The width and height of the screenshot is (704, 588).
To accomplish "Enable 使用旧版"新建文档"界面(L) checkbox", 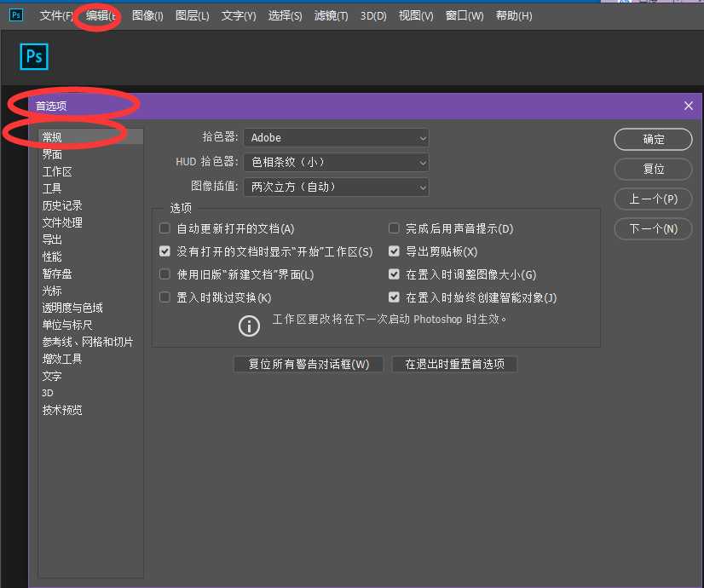I will (x=164, y=274).
